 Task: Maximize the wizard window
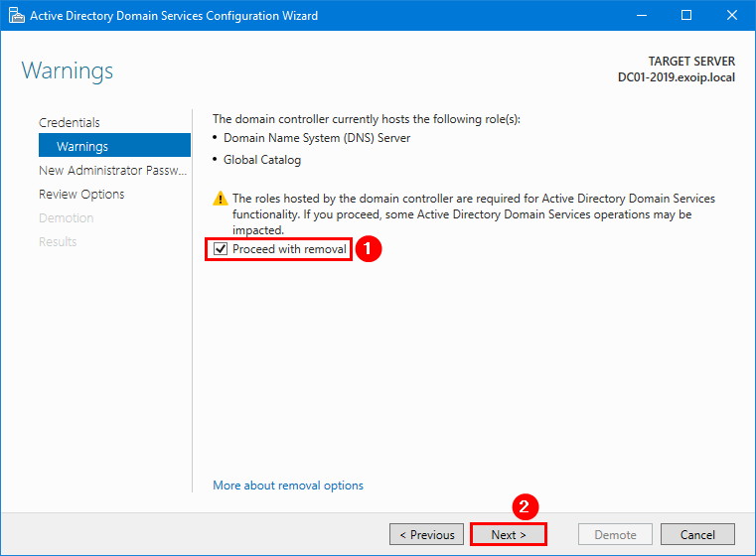coord(685,16)
